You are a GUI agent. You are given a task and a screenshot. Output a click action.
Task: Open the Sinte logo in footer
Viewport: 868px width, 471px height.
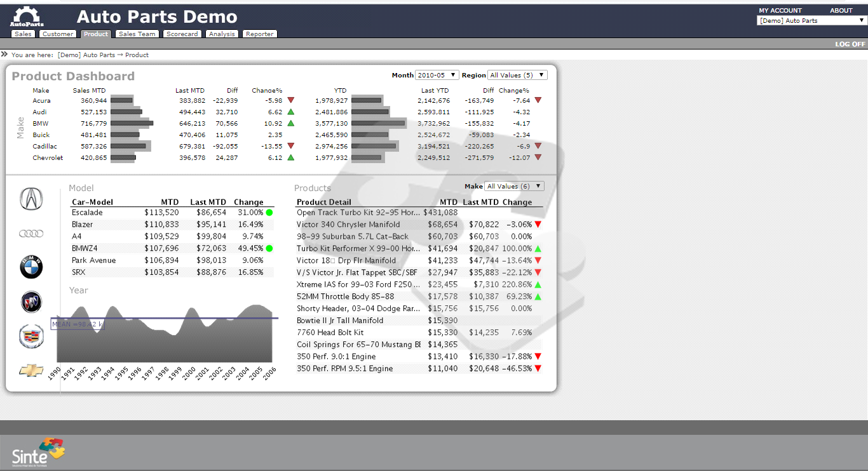pyautogui.click(x=38, y=452)
